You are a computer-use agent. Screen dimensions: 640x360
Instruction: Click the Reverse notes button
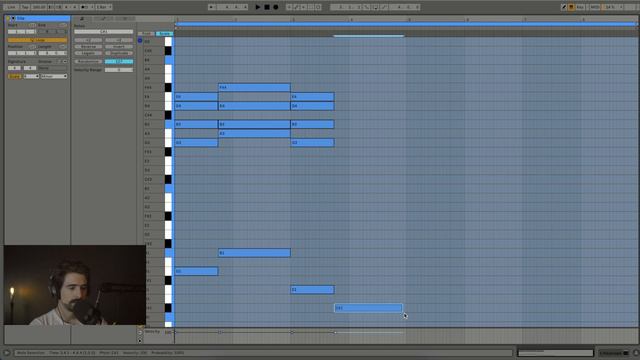click(x=89, y=47)
